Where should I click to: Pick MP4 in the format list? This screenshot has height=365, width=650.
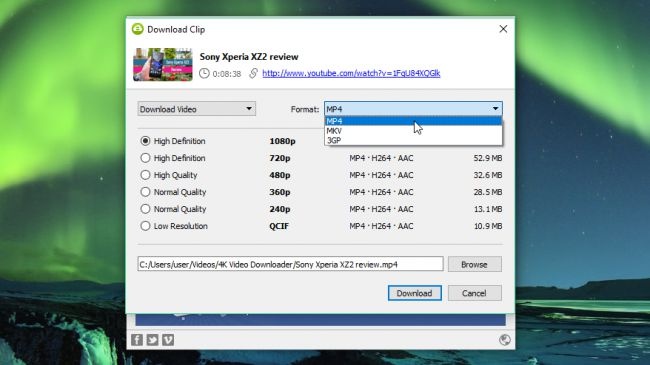pos(413,121)
